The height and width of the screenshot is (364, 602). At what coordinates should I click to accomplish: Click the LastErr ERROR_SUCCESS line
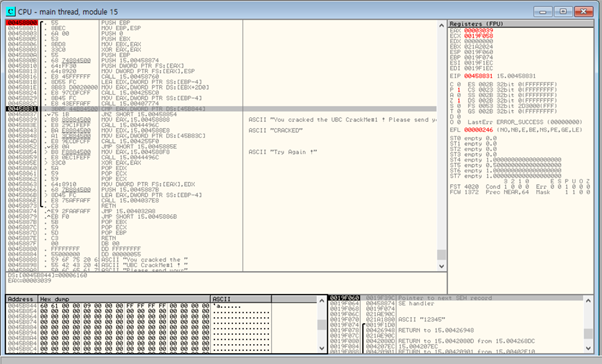[524, 122]
